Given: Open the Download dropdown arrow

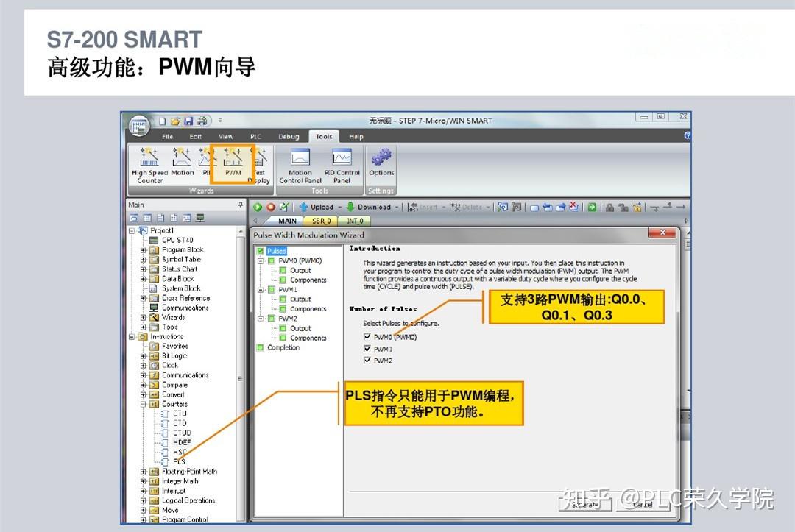Looking at the screenshot, I should (397, 207).
